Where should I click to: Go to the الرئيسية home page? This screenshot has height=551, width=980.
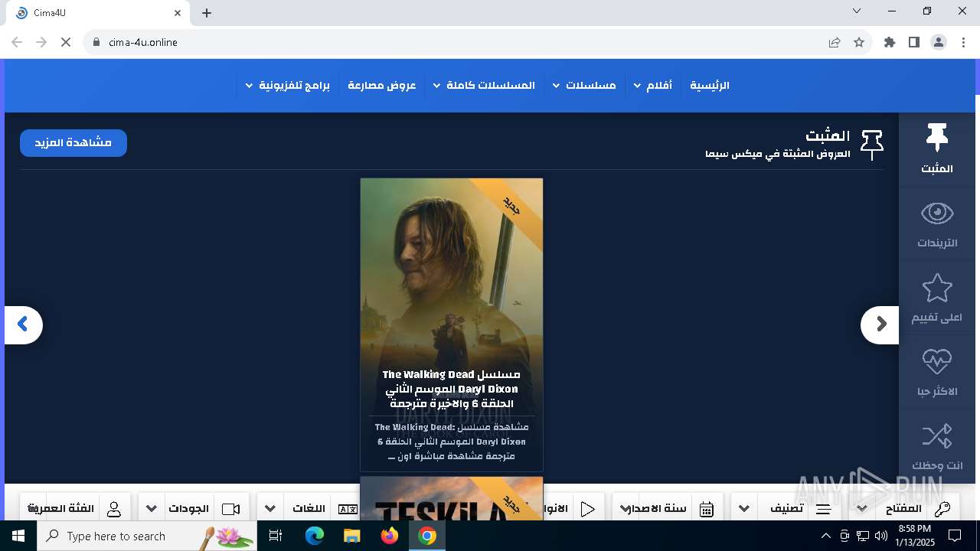pos(710,85)
